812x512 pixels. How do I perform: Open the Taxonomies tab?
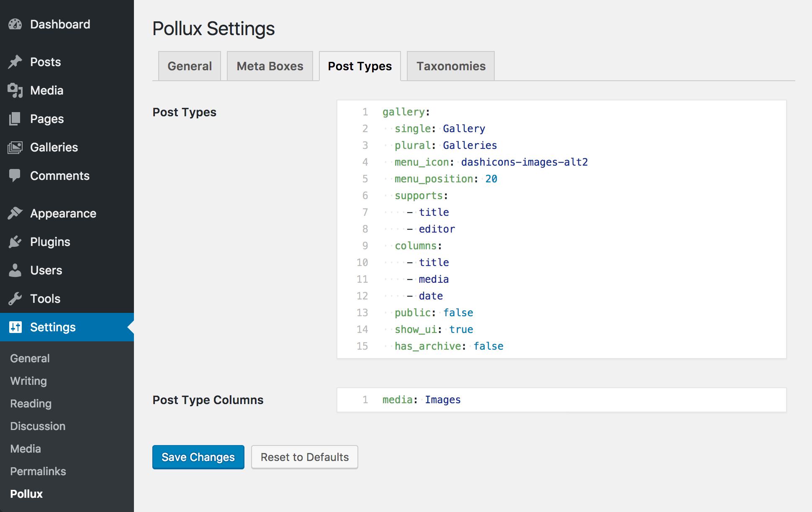point(450,66)
